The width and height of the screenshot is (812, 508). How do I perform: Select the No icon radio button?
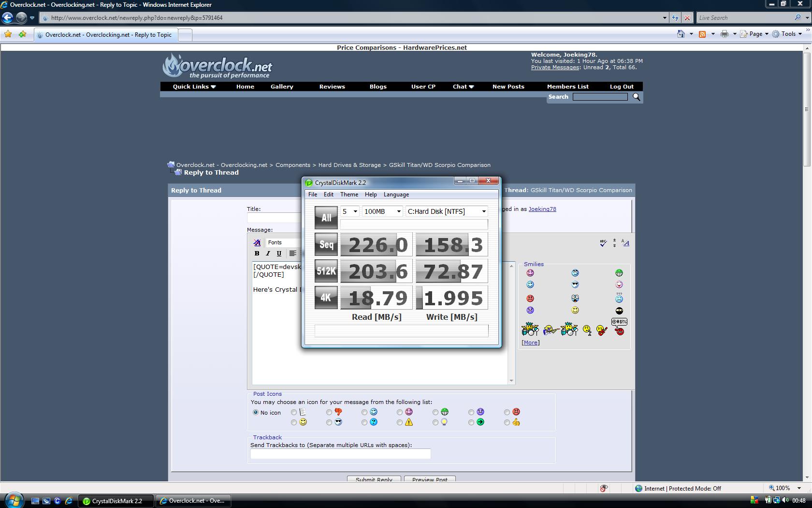pos(256,412)
